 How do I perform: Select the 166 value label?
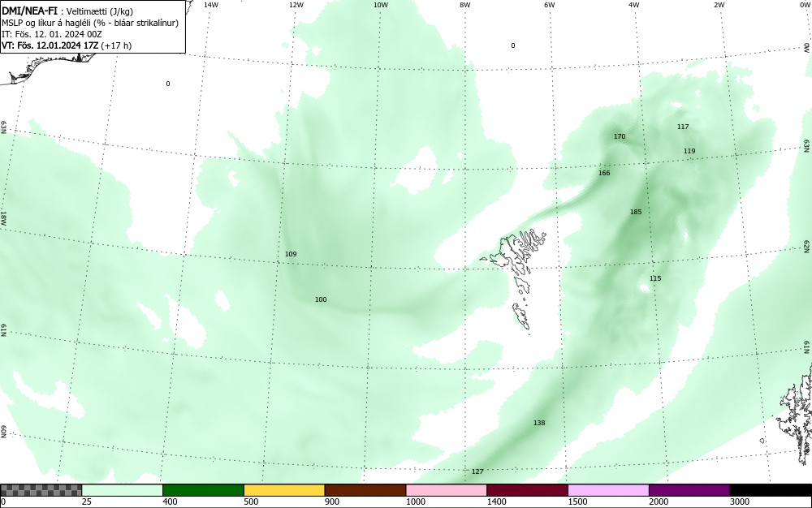point(604,173)
